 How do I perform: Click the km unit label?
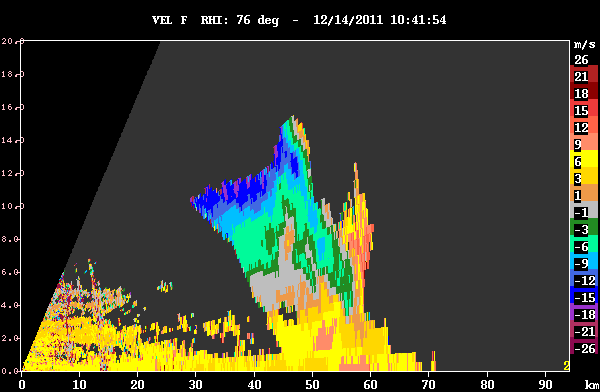pos(592,384)
